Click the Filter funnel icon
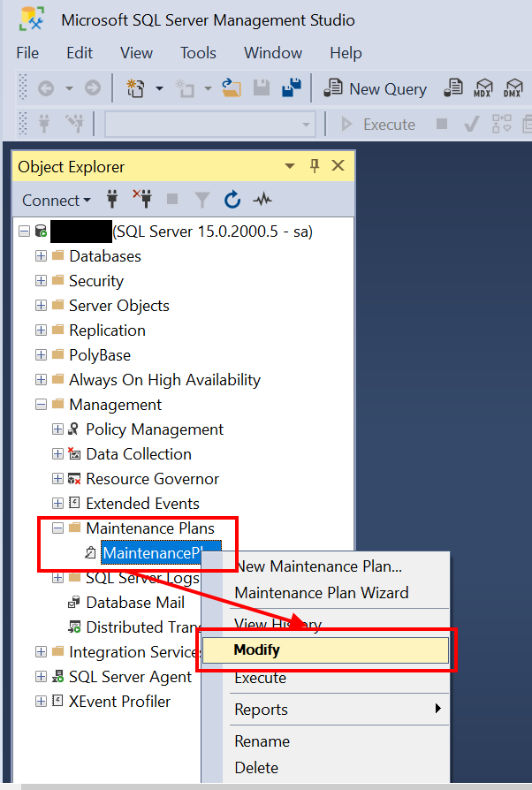Screen dimensions: 532x790 202,200
